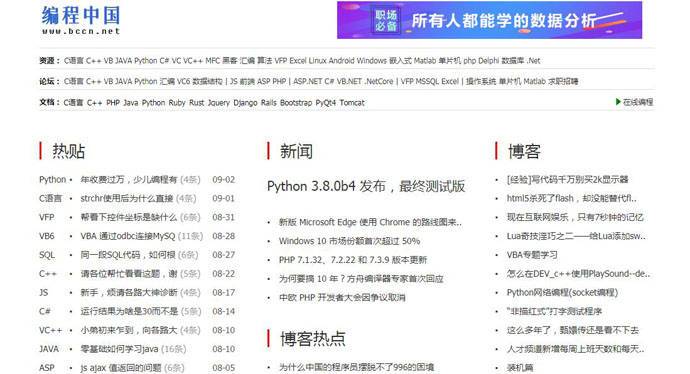
Task: Open MFC in the 资源 row
Action: pos(212,61)
